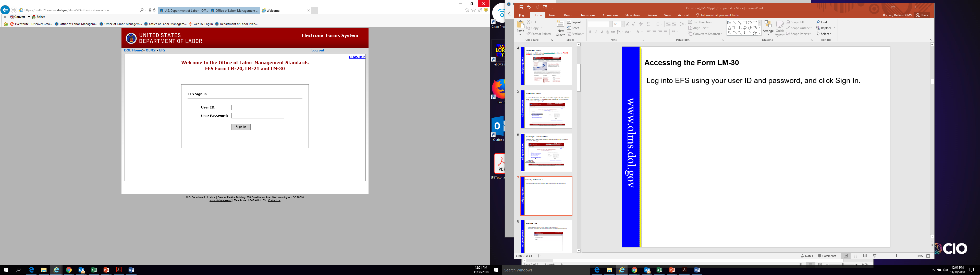Click the Paste clipboard icon
Image resolution: width=980 pixels, height=275 pixels.
(520, 25)
